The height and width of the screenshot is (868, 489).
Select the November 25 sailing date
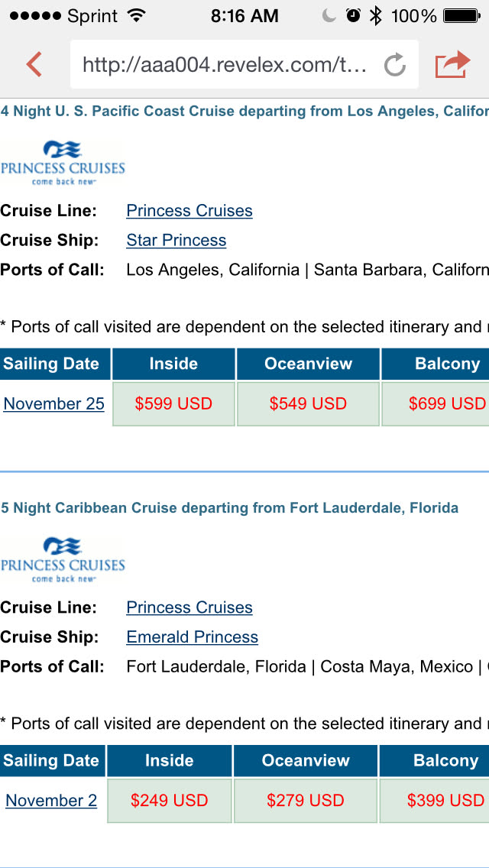(x=54, y=403)
